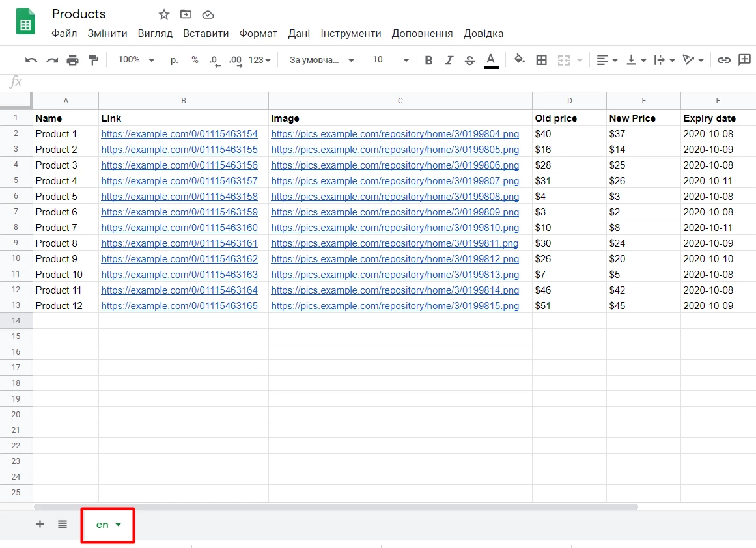Open the Вставити menu
The width and height of the screenshot is (756, 548).
(x=206, y=34)
